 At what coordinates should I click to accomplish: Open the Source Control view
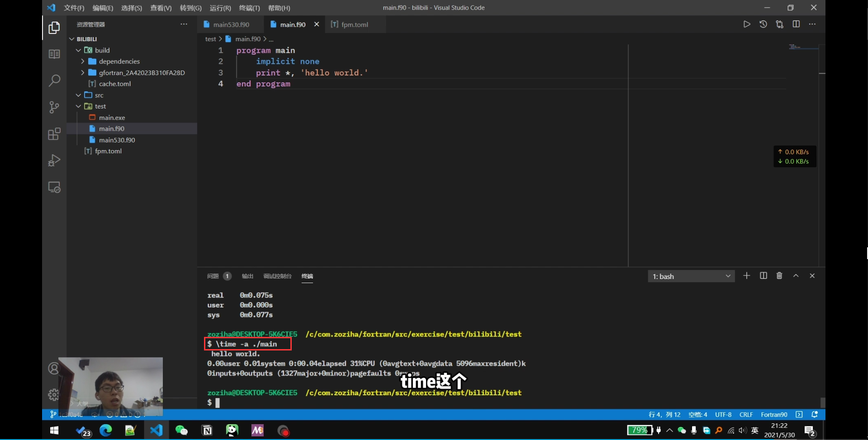54,107
